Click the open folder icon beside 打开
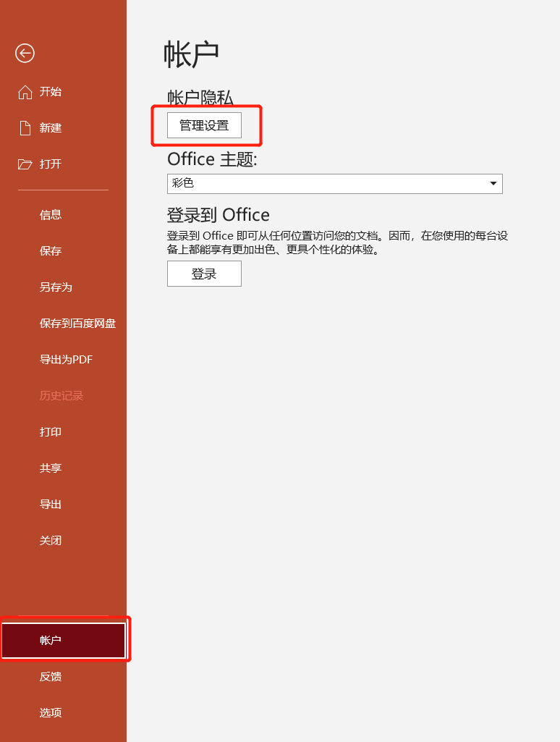560x742 pixels. [x=25, y=164]
